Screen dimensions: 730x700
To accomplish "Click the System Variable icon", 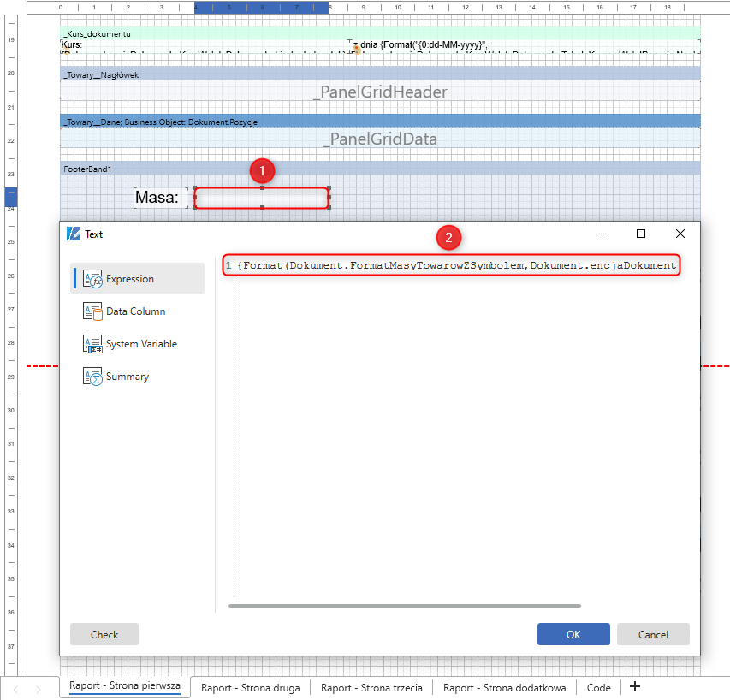I will point(92,344).
